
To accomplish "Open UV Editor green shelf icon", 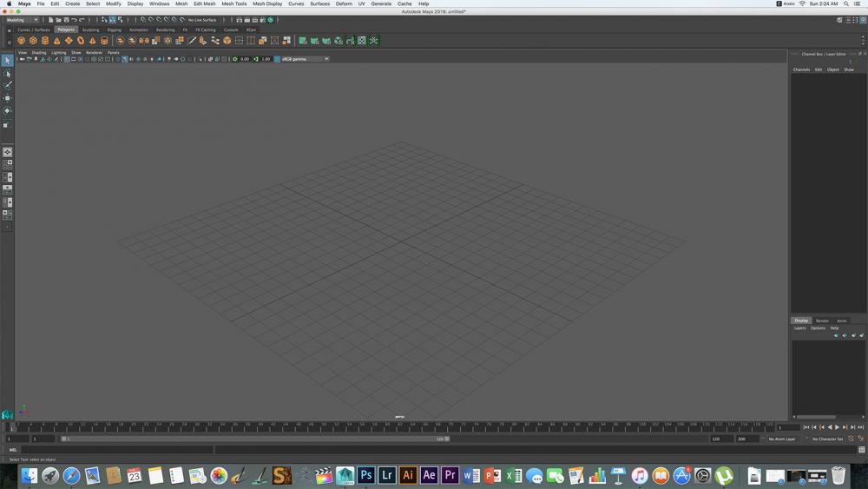I will click(361, 41).
